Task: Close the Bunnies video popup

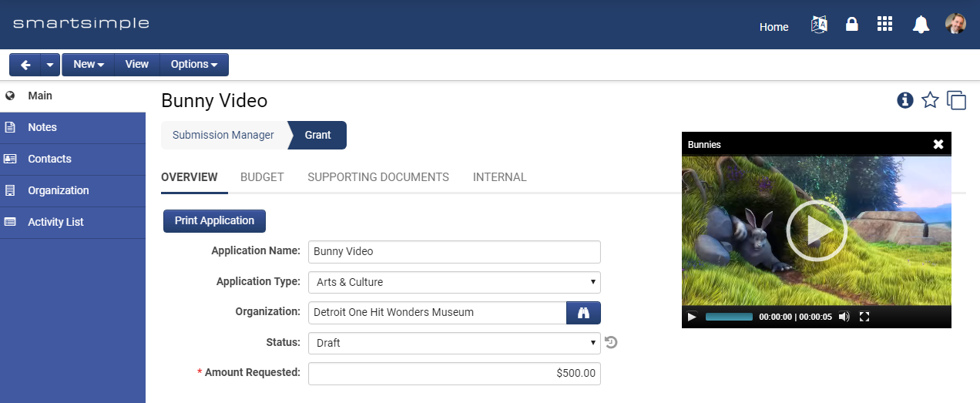Action: 938,144
